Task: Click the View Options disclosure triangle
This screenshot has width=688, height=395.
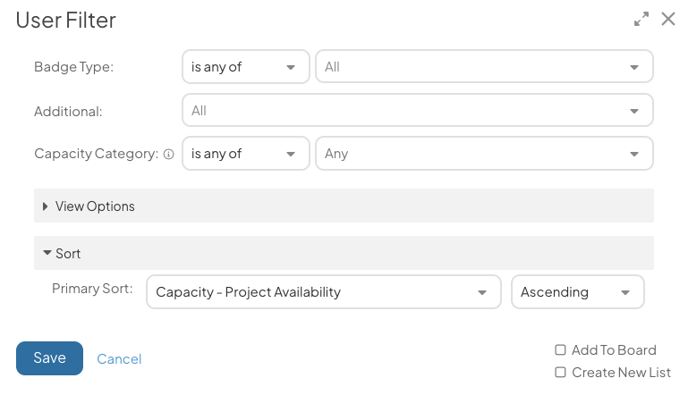Action: pos(45,206)
